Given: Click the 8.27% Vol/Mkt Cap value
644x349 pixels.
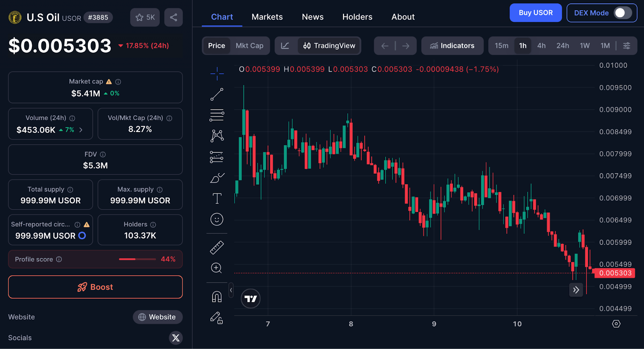Looking at the screenshot, I should (140, 129).
